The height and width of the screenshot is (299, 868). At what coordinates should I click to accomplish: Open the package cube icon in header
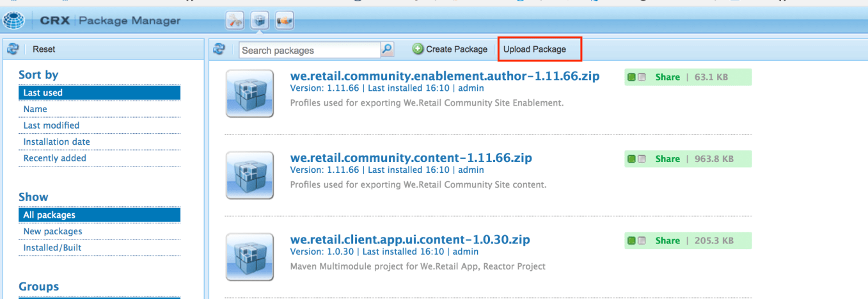click(259, 21)
